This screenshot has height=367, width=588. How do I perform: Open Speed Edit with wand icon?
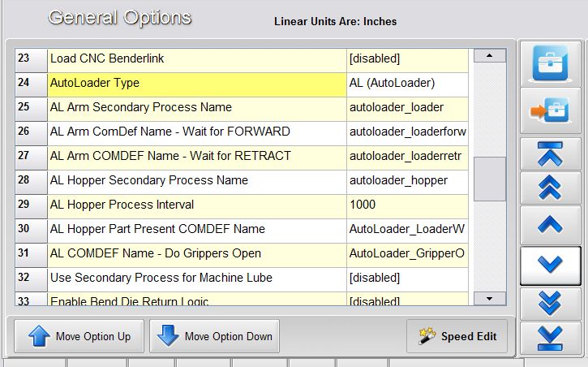click(457, 336)
